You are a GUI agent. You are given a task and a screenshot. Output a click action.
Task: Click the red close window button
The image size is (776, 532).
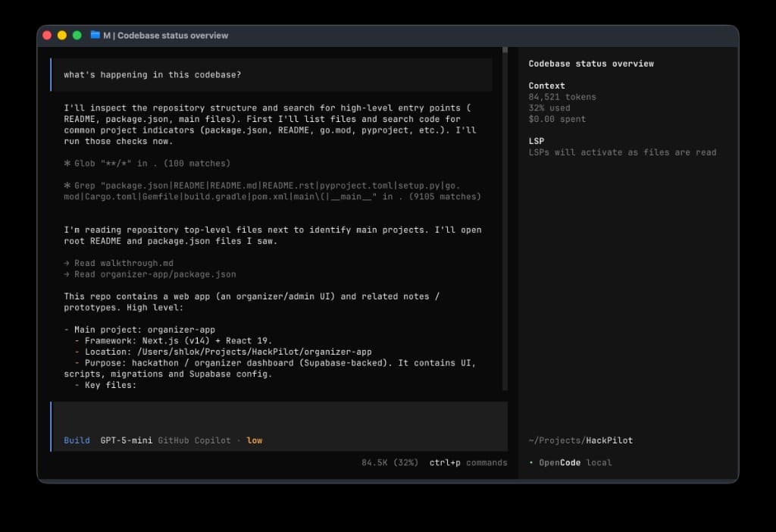(x=47, y=35)
